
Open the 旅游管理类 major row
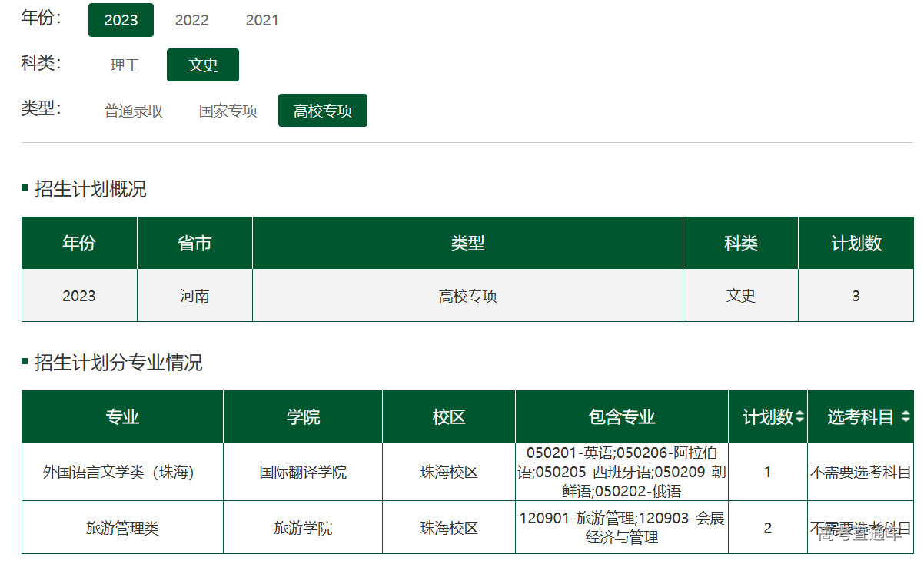pyautogui.click(x=122, y=528)
